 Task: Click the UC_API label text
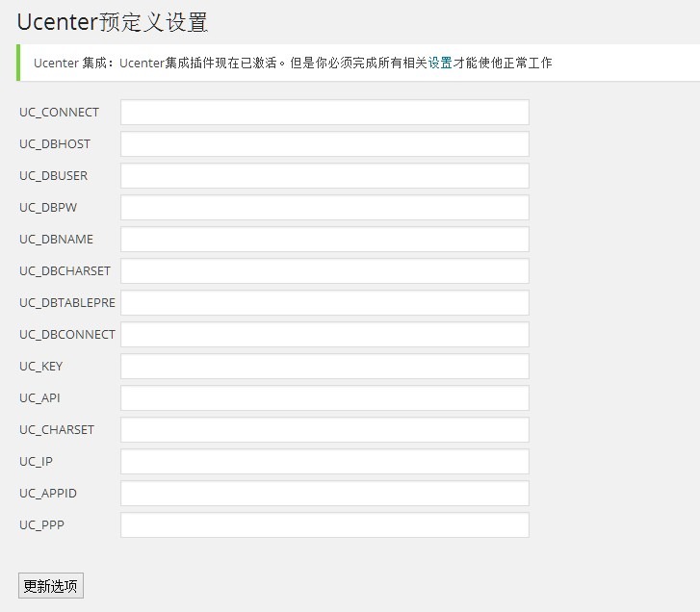[x=39, y=398]
